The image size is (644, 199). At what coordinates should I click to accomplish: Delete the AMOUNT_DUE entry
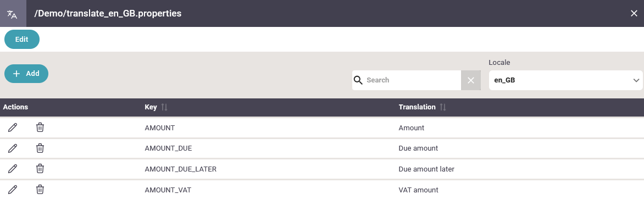(40, 148)
